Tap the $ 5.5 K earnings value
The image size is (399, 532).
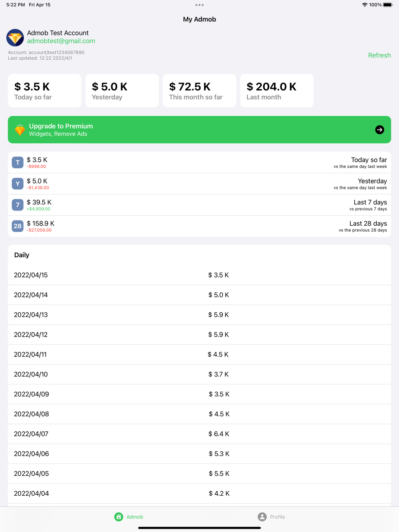pyautogui.click(x=219, y=473)
